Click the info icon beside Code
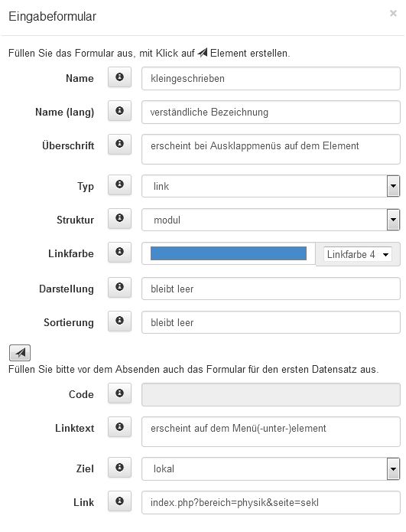Viewport: 406px width, 532px height. (x=119, y=393)
